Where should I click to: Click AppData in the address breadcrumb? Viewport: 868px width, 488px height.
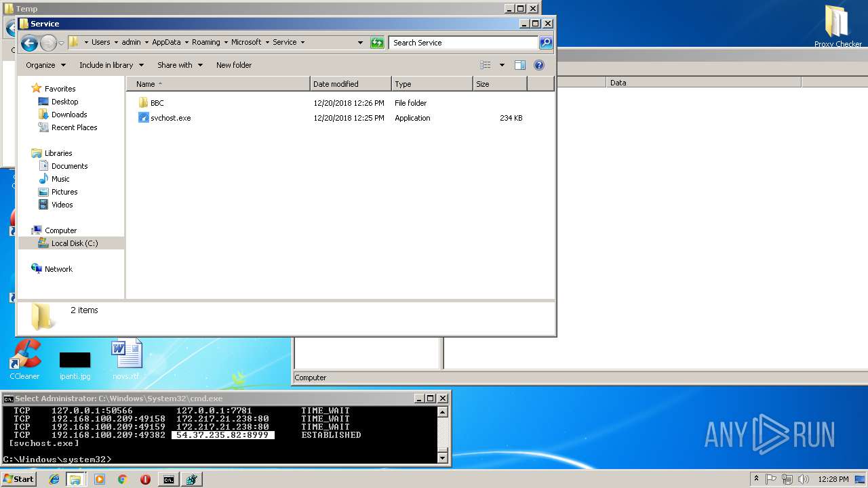tap(166, 42)
